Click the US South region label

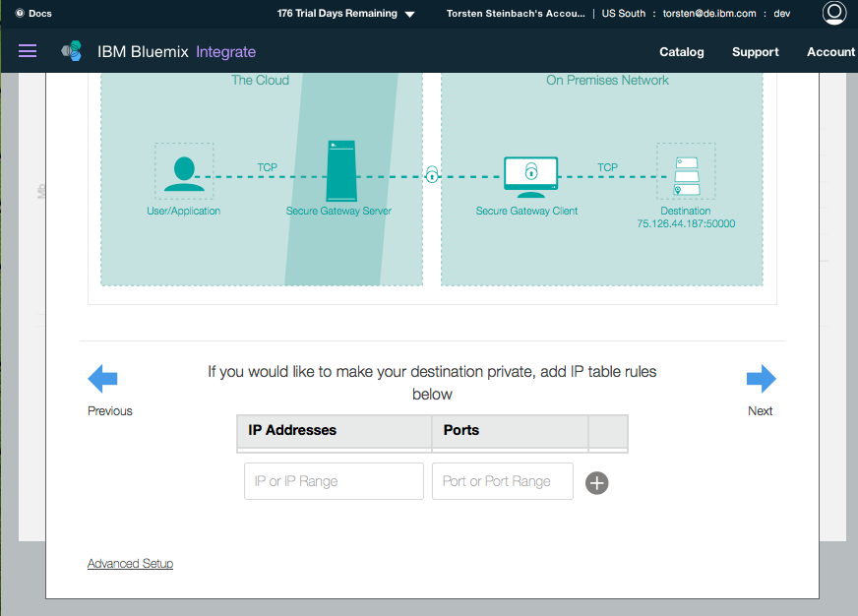[623, 13]
